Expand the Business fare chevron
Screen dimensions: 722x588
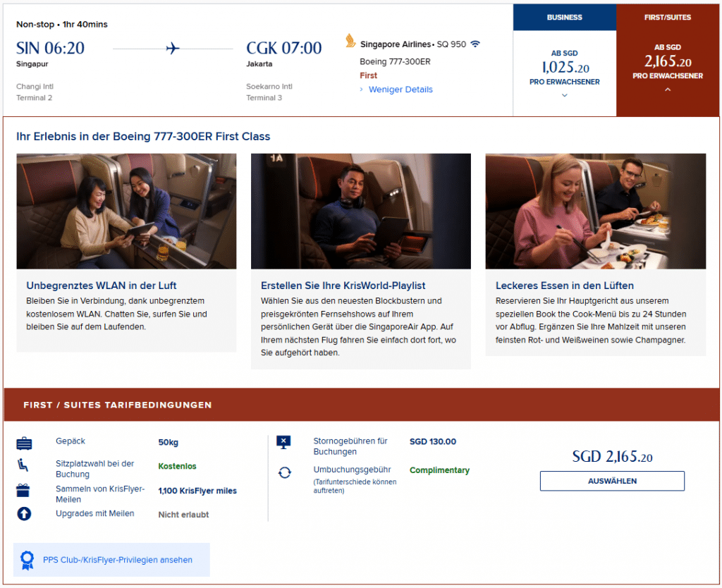[564, 95]
